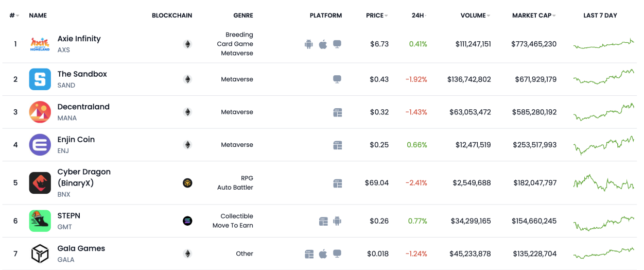Click the Enjin Coin 7-day sparkline chart

tap(603, 145)
